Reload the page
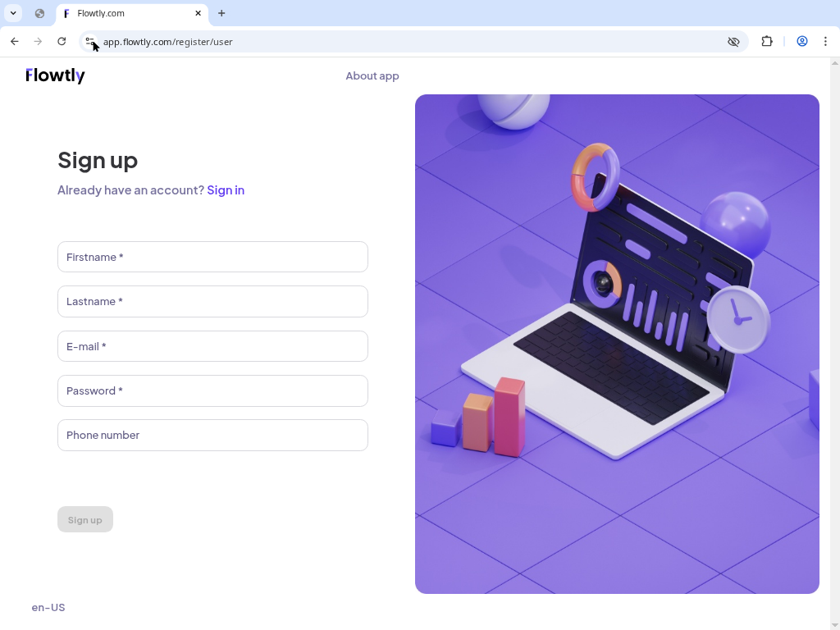 [x=62, y=41]
